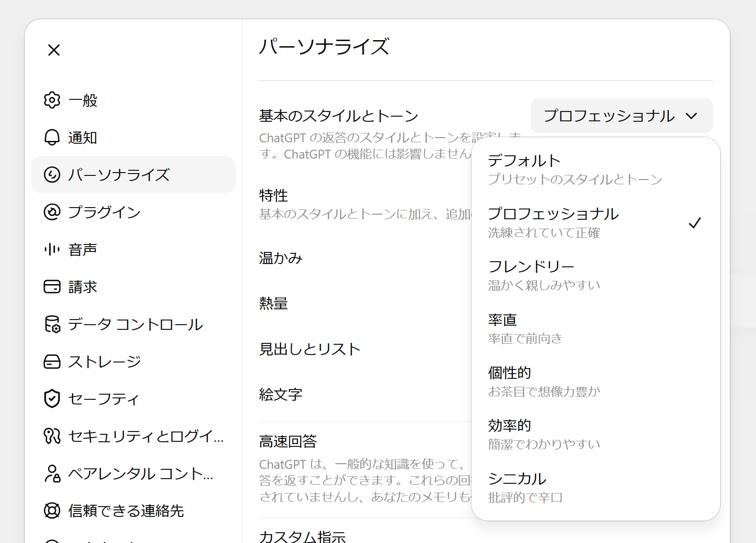Go to セキュリティとログイン settings

click(133, 436)
